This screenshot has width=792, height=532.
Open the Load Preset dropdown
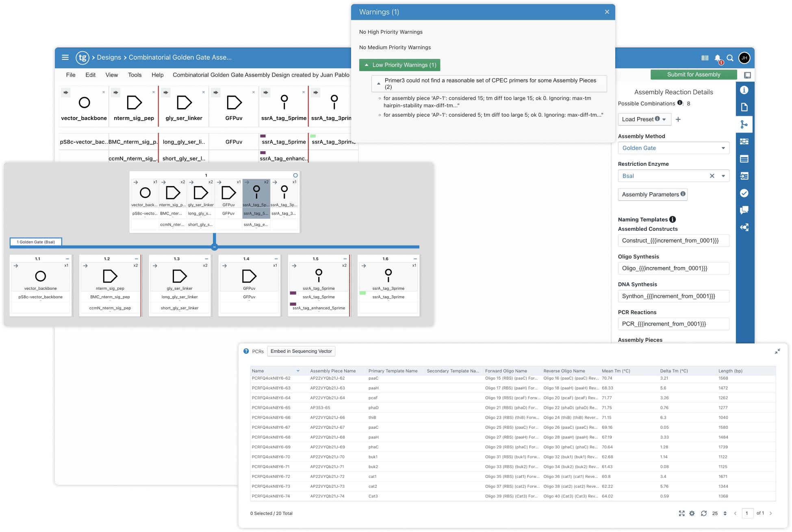[644, 119]
